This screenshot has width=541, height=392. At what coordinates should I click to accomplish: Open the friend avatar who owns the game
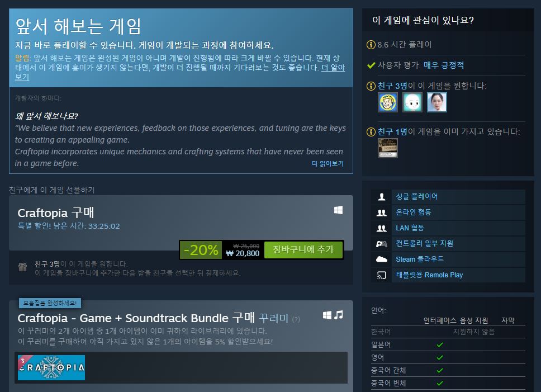tap(388, 148)
